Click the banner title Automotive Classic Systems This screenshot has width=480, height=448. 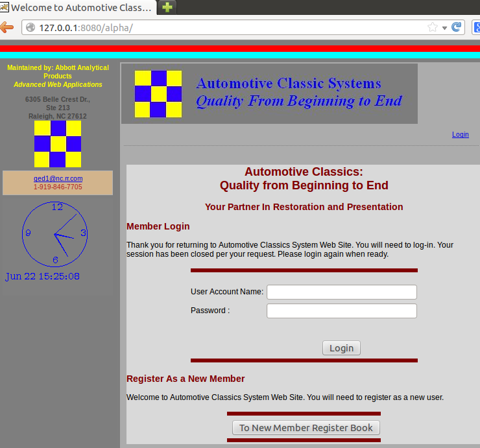289,84
